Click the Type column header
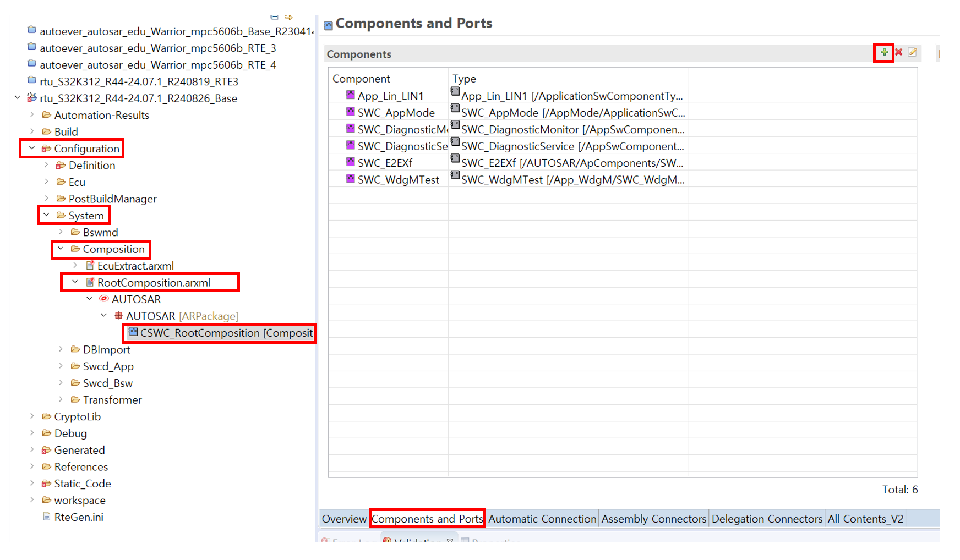 tap(464, 79)
